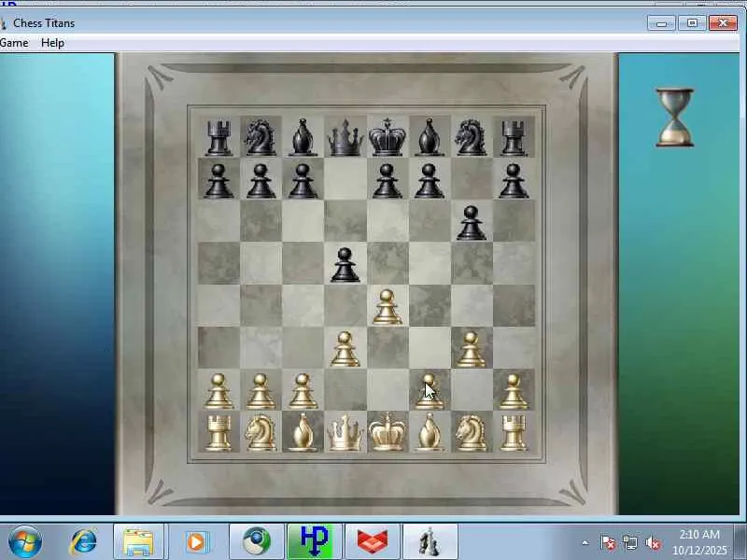
Task: Open the HP application in taskbar
Action: coord(315,541)
